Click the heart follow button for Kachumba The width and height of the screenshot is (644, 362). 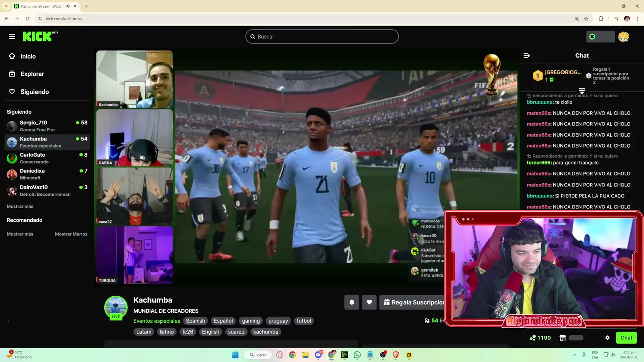[x=369, y=302]
